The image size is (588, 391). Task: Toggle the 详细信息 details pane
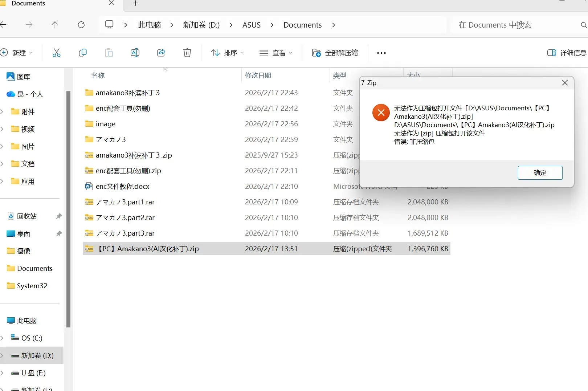[x=567, y=53]
